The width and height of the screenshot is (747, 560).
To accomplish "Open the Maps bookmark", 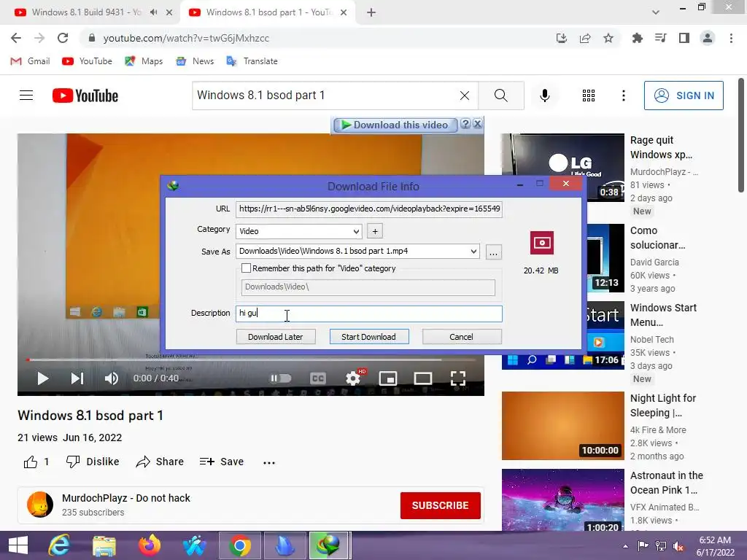I will pyautogui.click(x=144, y=61).
